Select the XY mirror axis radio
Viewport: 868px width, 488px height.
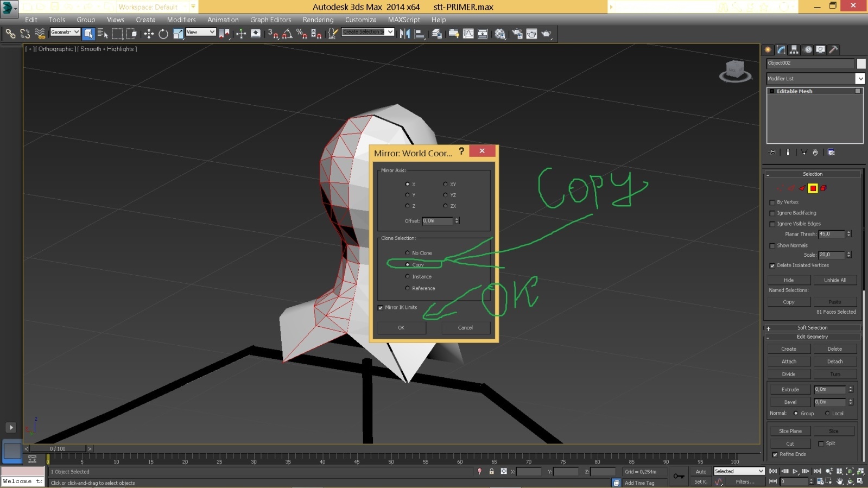[x=445, y=184]
